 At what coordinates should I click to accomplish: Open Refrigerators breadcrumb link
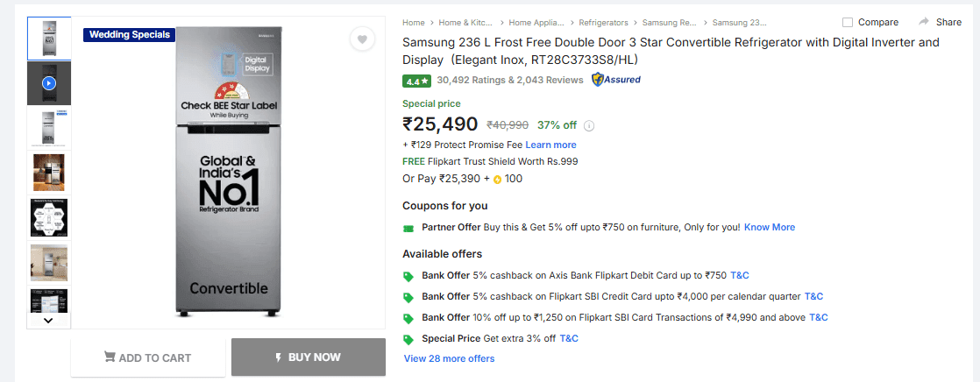click(604, 22)
